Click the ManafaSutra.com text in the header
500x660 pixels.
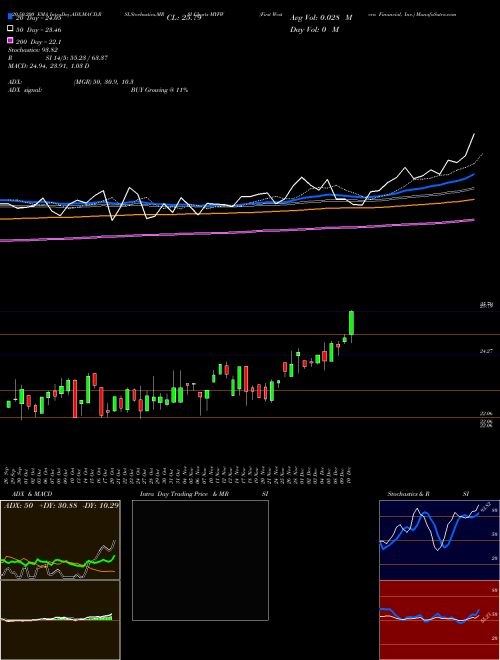click(437, 14)
